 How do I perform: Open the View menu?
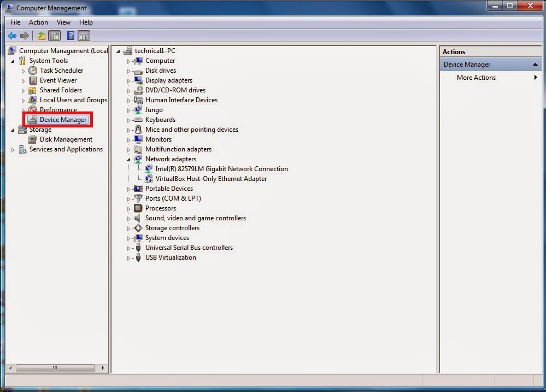pyautogui.click(x=63, y=22)
